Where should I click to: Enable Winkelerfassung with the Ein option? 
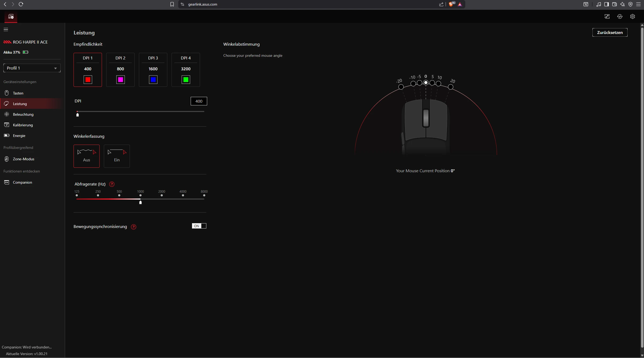117,156
